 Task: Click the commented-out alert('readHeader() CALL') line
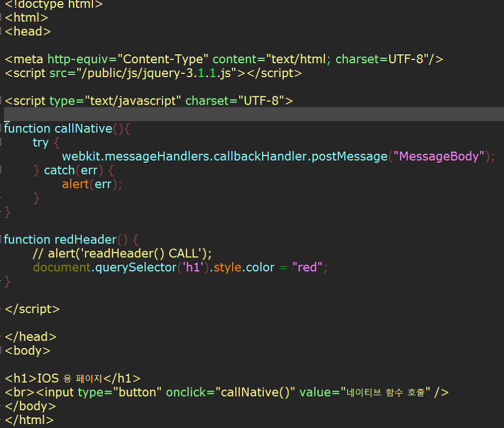tap(122, 253)
